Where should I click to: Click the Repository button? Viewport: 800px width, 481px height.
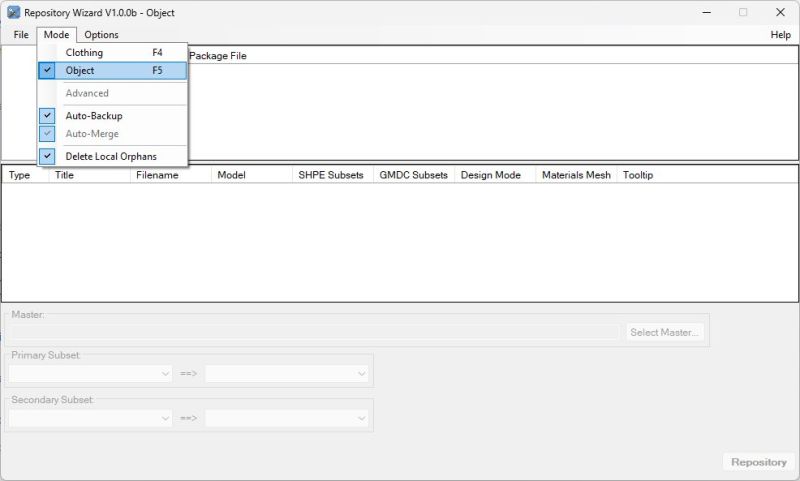759,462
